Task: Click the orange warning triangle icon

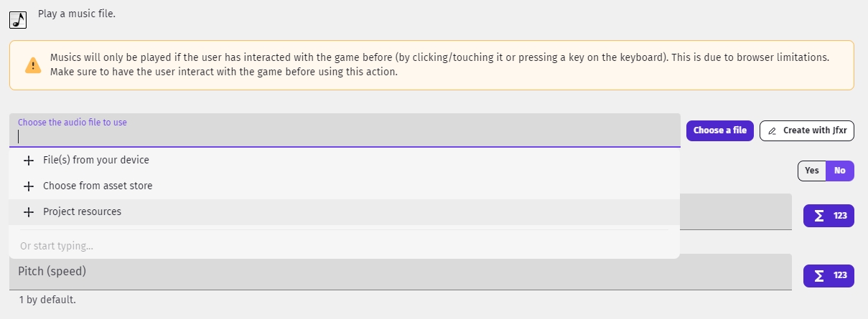Action: (x=33, y=65)
